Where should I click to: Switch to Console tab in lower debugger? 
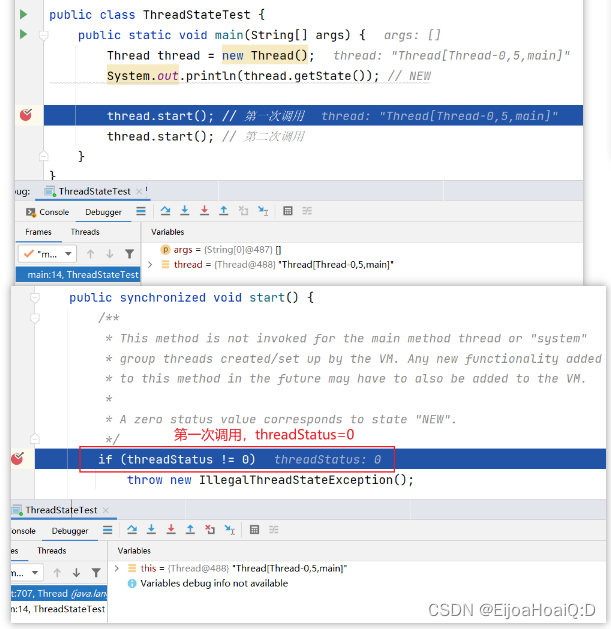(x=23, y=531)
